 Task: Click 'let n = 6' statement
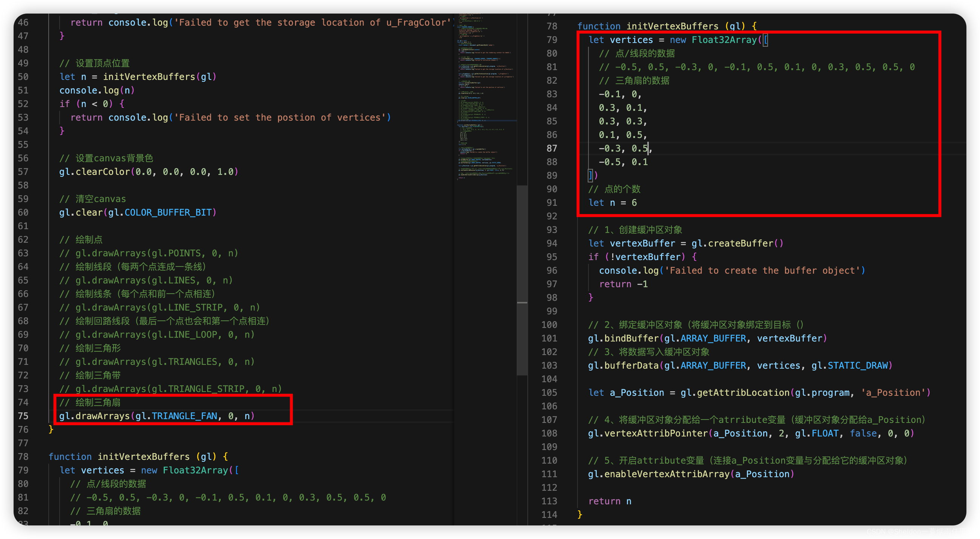(613, 203)
